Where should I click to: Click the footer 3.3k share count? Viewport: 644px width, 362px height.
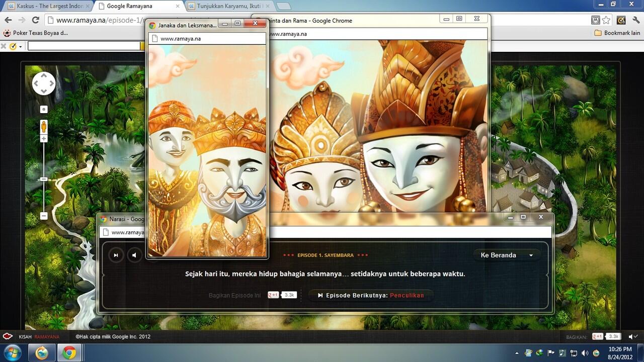(613, 336)
